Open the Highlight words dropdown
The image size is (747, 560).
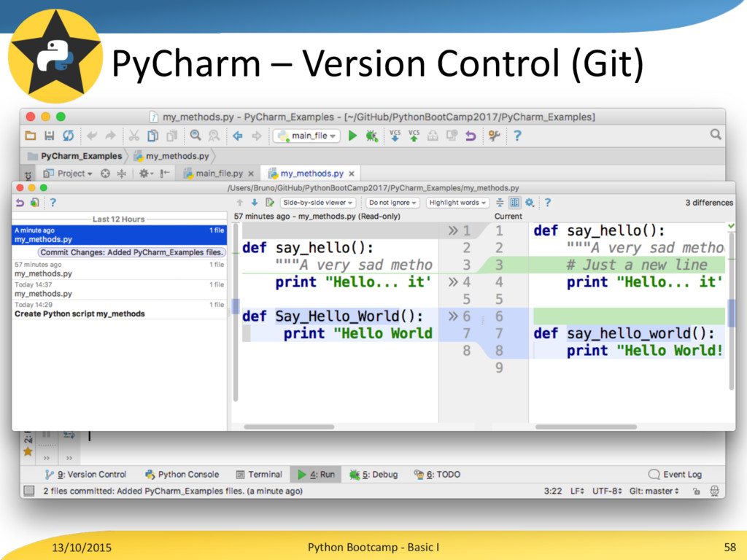[457, 203]
